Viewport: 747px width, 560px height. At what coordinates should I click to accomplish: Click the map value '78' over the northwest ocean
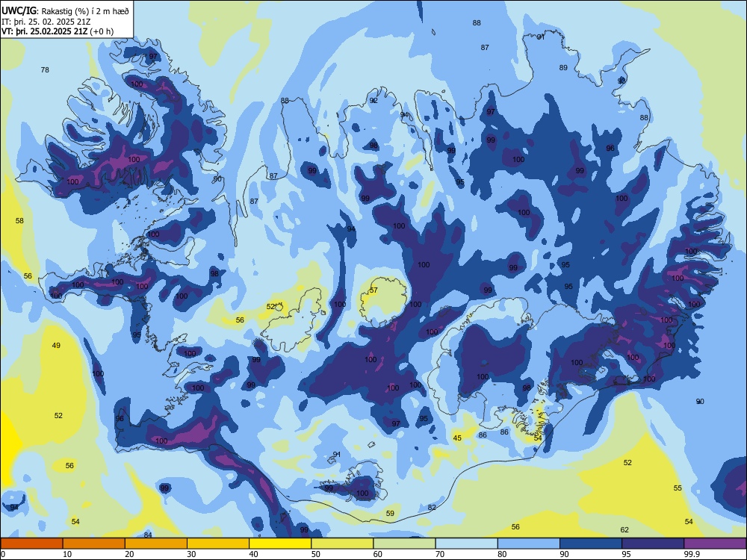45,69
